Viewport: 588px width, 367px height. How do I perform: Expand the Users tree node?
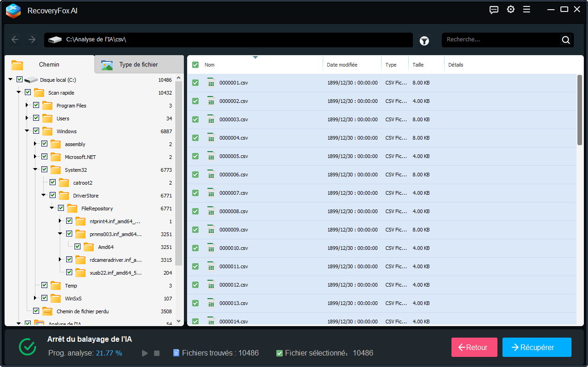tap(27, 118)
